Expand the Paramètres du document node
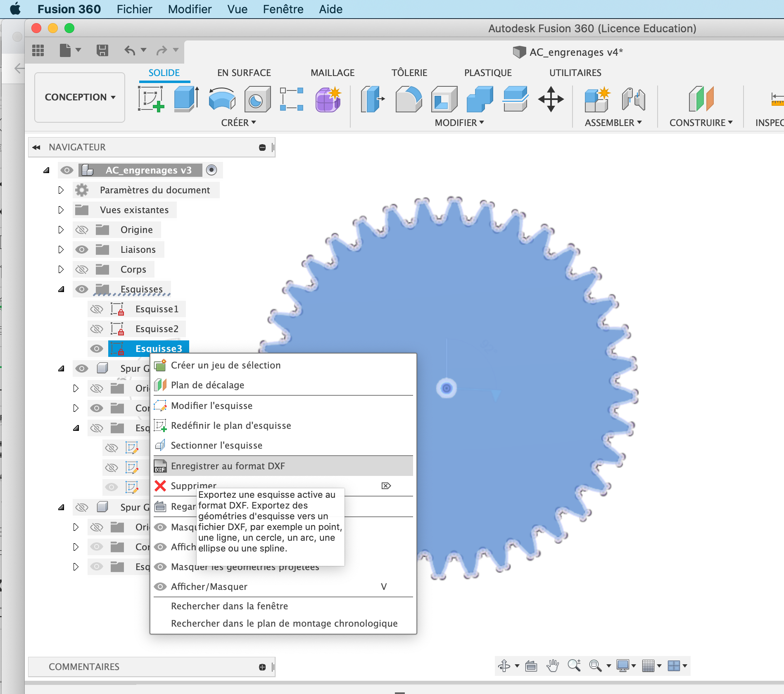 [61, 190]
